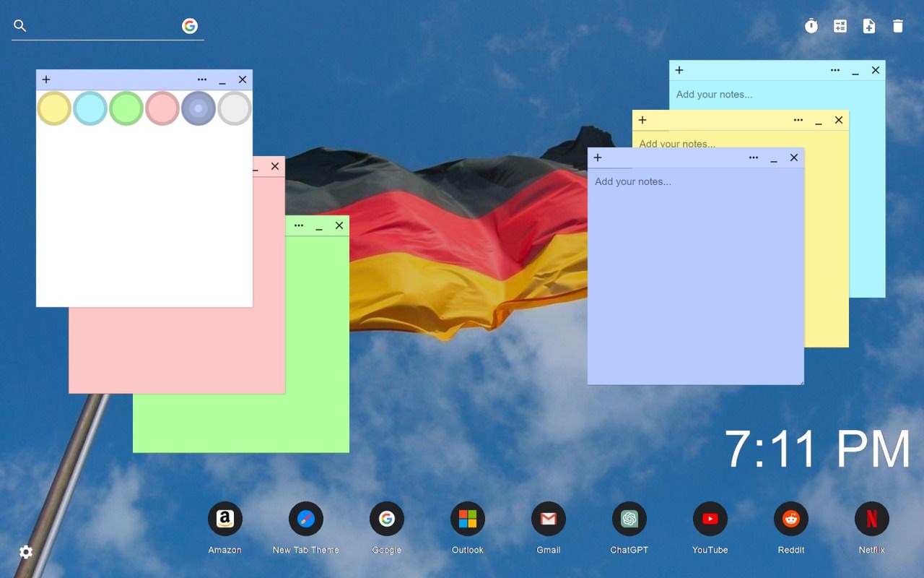
Task: Close the green sticky note
Action: pos(339,225)
